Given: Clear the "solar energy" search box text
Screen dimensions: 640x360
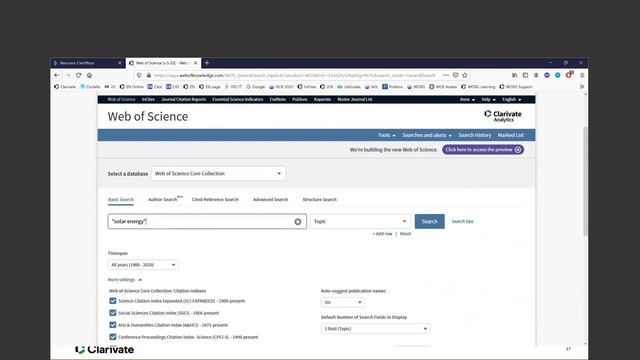Looking at the screenshot, I should pos(298,222).
